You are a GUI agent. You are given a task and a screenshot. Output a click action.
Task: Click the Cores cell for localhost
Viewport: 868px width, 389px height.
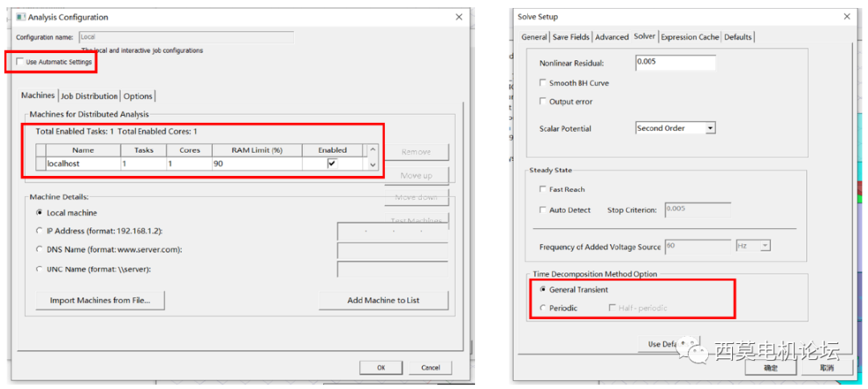[x=189, y=164]
